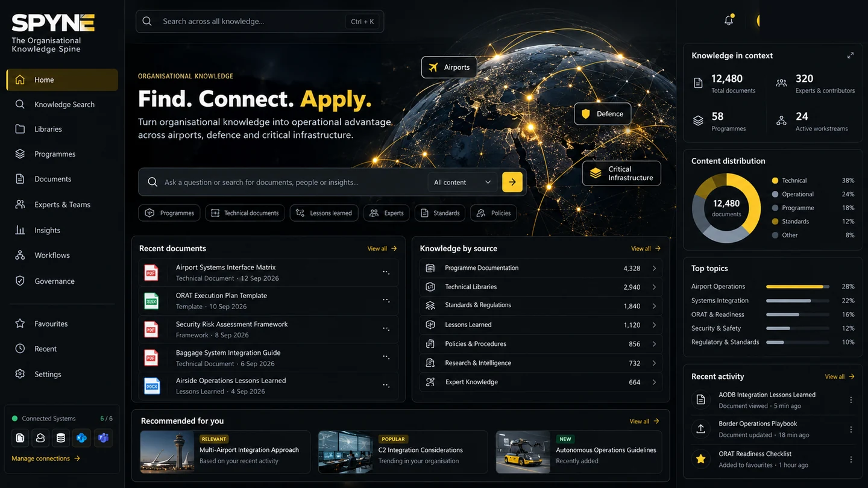This screenshot has height=488, width=868.
Task: Click View all in Recent documents
Action: [x=382, y=248]
